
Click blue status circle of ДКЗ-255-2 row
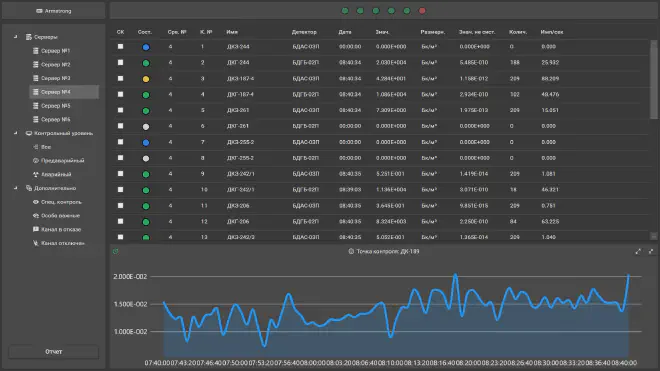[x=146, y=143]
